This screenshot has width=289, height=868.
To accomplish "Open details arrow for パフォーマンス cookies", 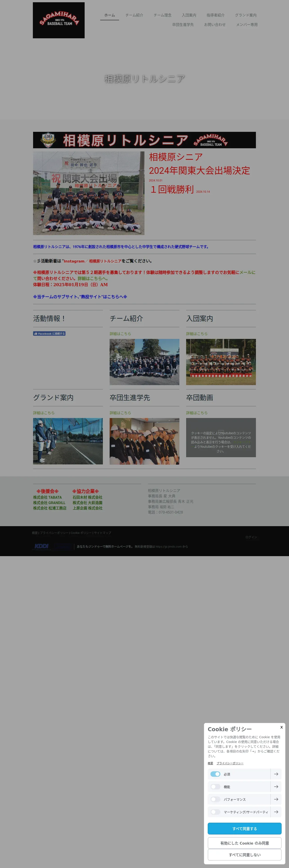I will click(276, 799).
